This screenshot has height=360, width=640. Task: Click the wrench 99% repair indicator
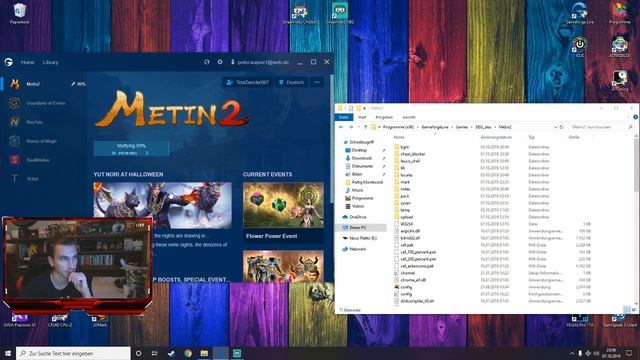[78, 84]
